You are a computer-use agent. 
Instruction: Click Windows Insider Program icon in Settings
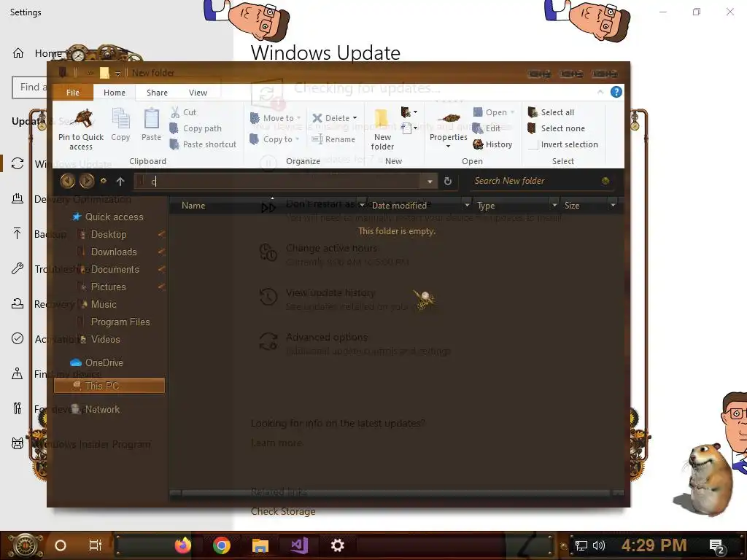point(18,444)
